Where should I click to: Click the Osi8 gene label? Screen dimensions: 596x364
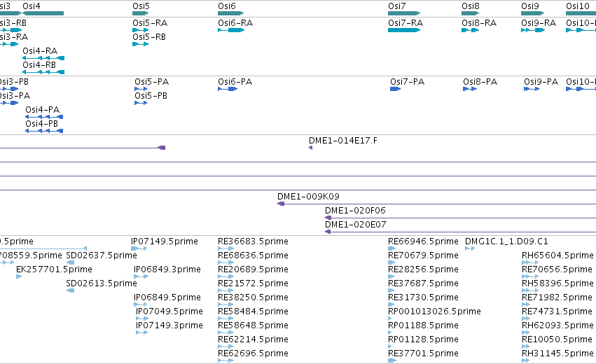(x=471, y=6)
